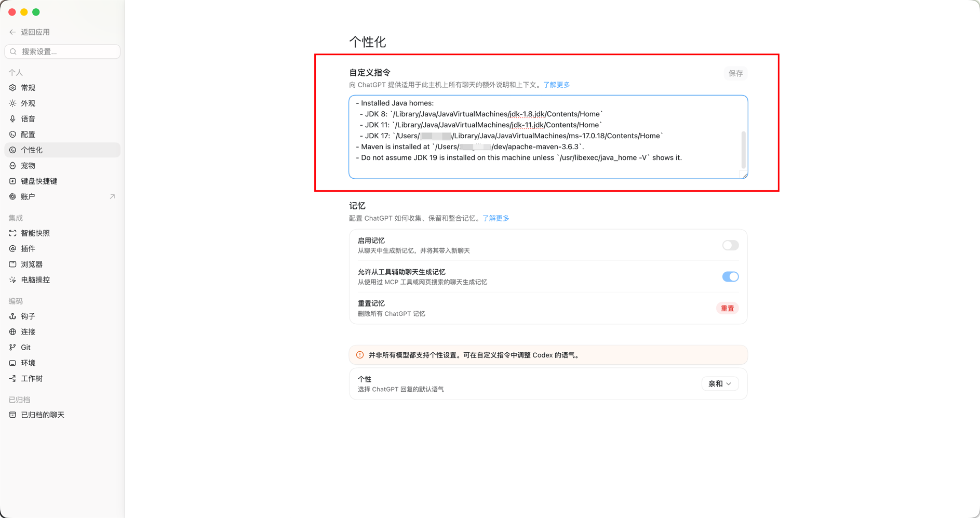Image resolution: width=980 pixels, height=518 pixels.
Task: Open 了解更多 link under 记忆
Action: 495,218
